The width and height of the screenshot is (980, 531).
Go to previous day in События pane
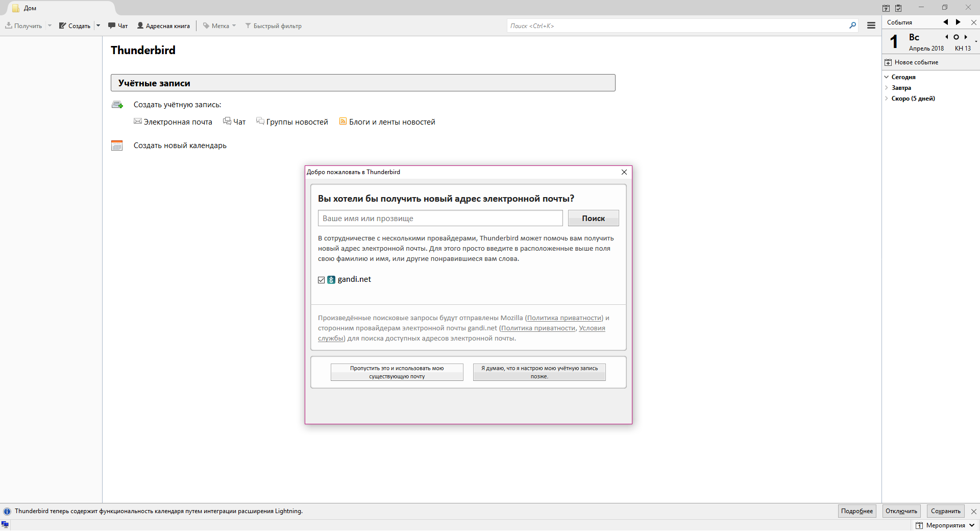click(945, 22)
